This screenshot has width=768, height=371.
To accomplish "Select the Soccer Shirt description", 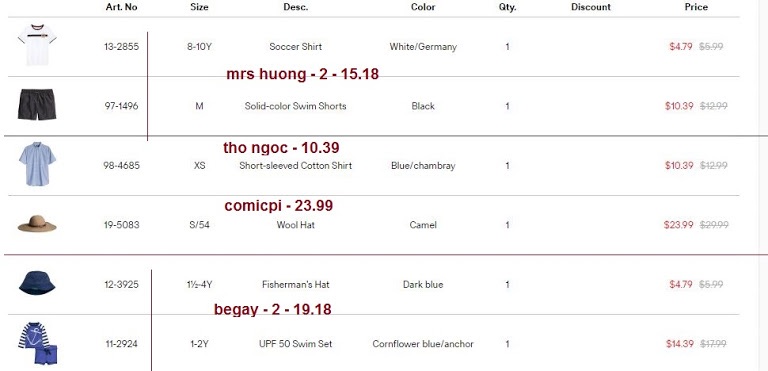I will (295, 47).
